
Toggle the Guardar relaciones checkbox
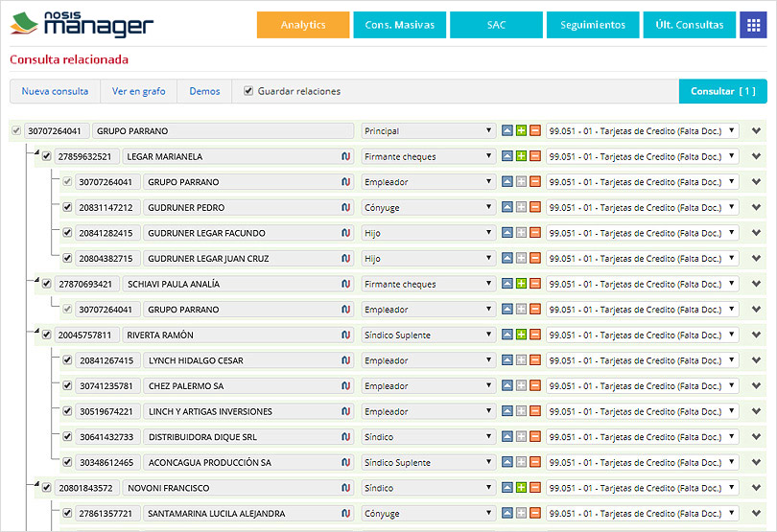(248, 91)
